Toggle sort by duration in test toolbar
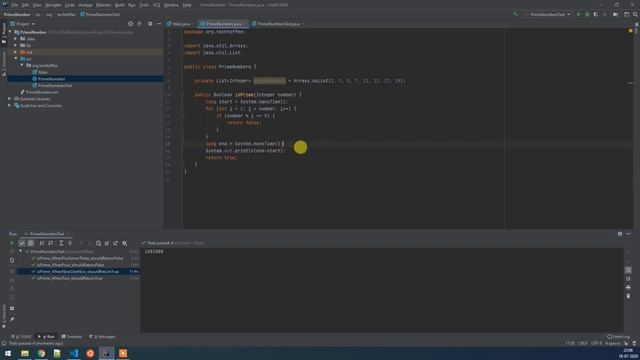 coord(51,243)
